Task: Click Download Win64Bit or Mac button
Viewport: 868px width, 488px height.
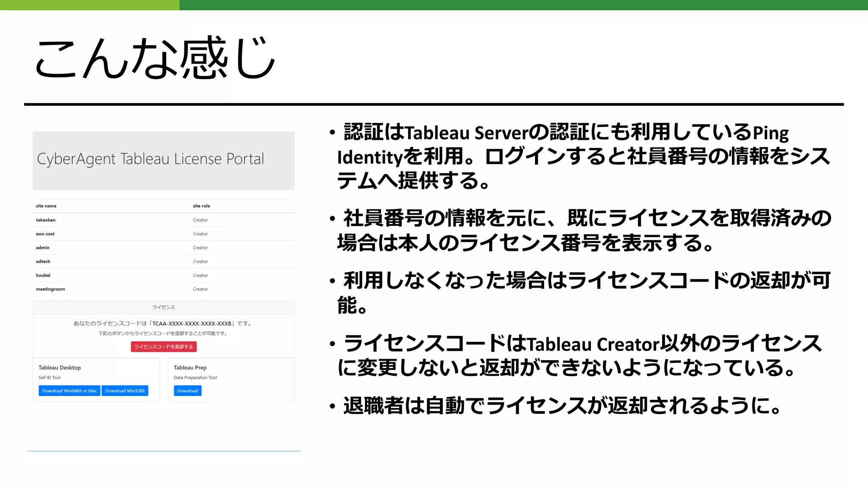Action: click(70, 391)
